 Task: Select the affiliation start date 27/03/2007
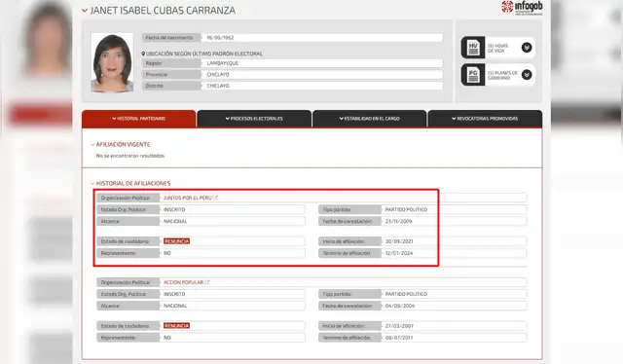[399, 326]
